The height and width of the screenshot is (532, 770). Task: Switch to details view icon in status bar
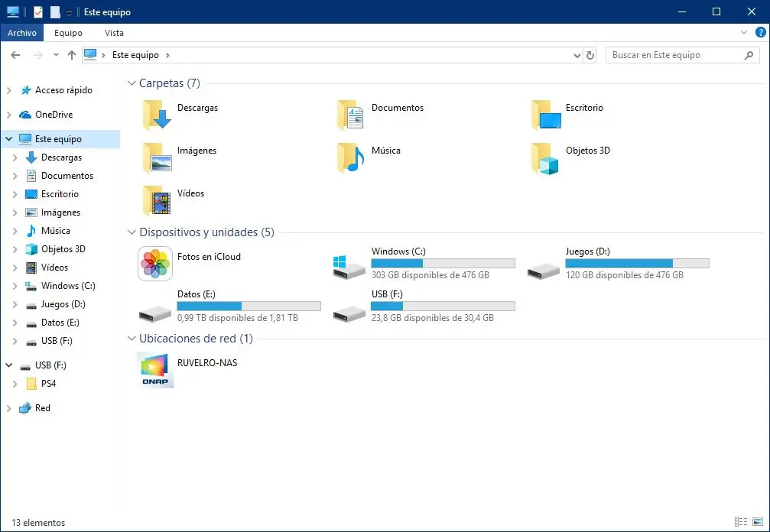740,522
